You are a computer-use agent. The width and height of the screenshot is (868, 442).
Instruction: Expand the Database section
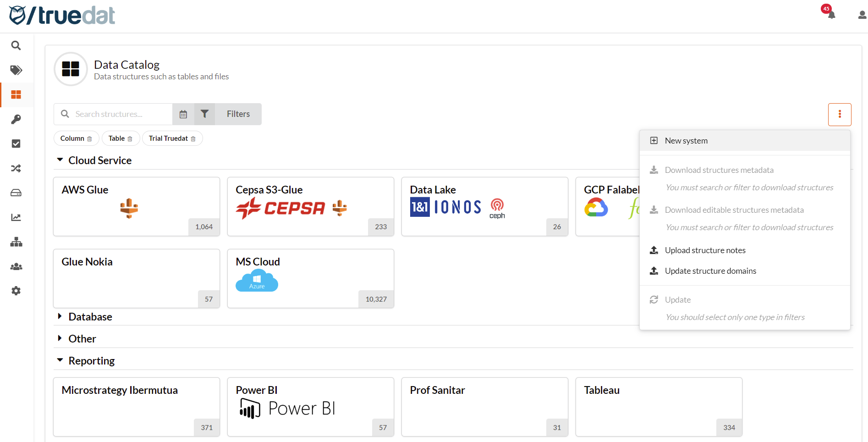point(60,316)
